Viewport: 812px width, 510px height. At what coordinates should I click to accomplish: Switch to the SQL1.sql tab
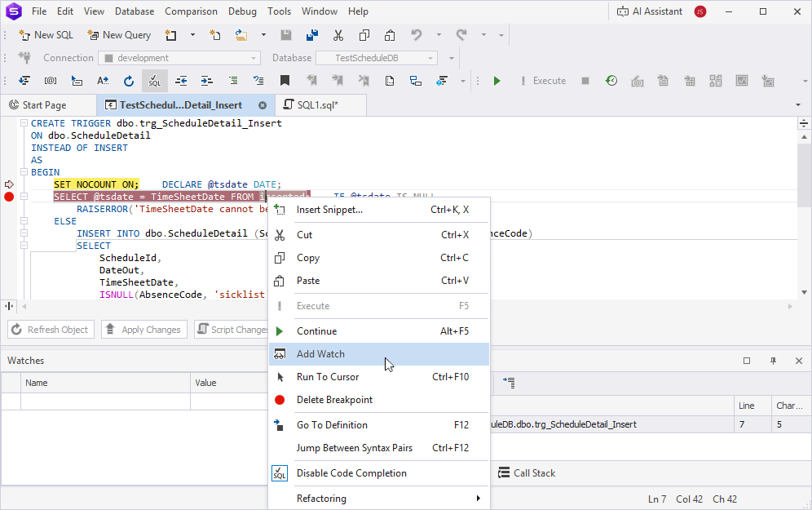click(x=317, y=105)
